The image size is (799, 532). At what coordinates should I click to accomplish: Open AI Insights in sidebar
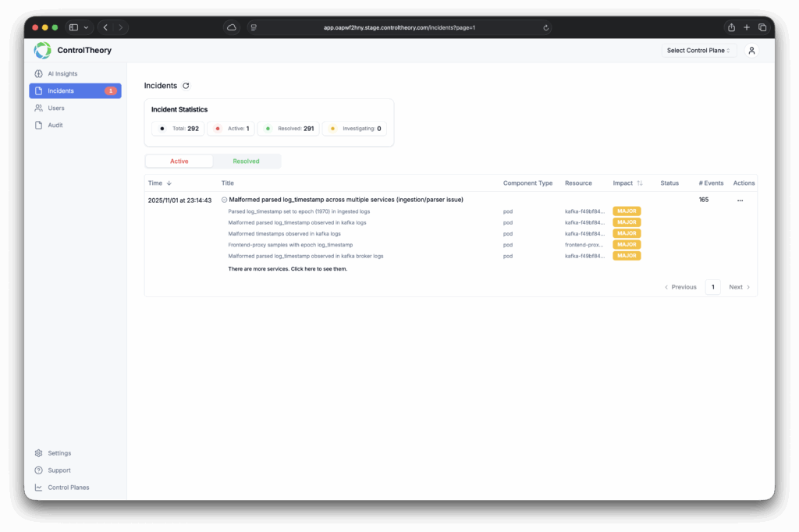pos(62,74)
